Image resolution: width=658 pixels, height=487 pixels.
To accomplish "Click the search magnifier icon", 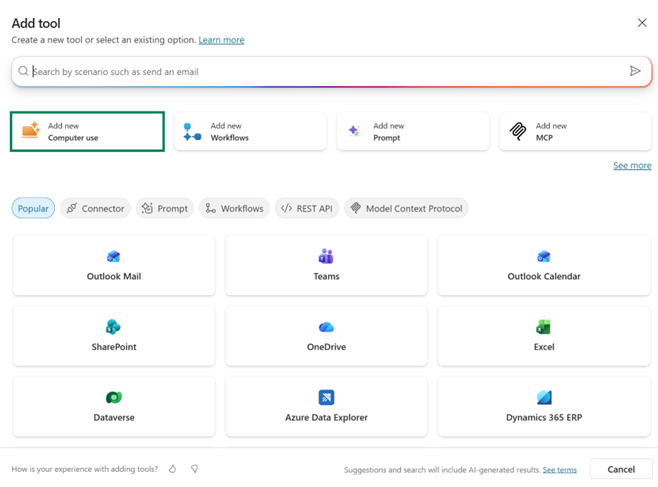I will tap(24, 71).
